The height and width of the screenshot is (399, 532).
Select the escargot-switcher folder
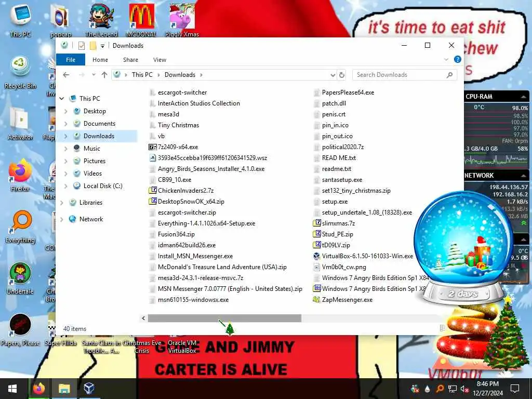click(178, 92)
